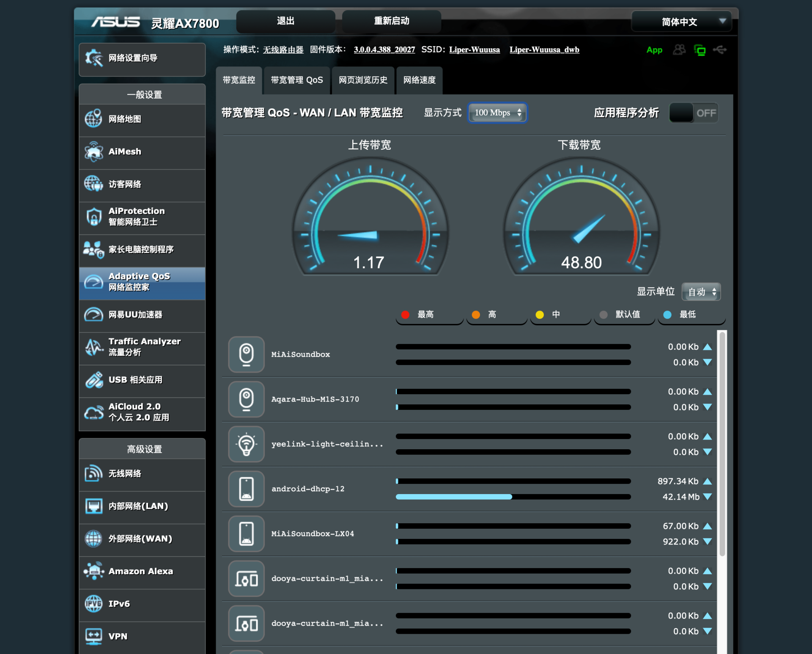
Task: Toggle the application analysis OFF switch
Action: point(694,113)
